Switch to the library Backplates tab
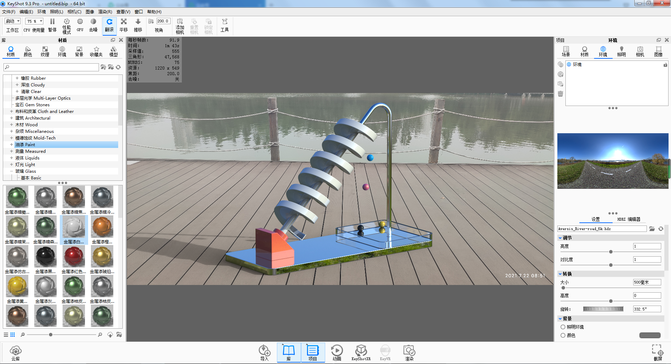This screenshot has width=671, height=364. coord(79,51)
